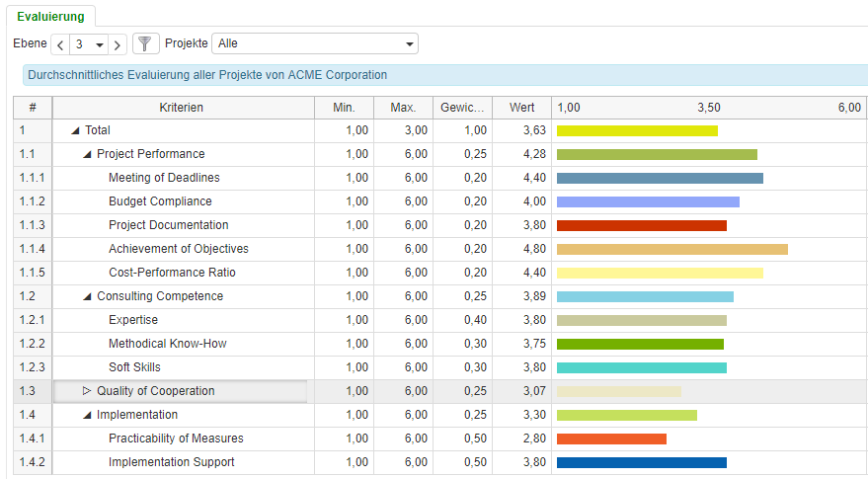Select the Soft Skills criterion

pos(134,367)
